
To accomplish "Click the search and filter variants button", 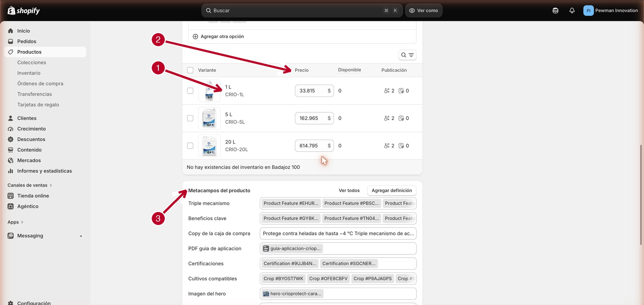I will click(407, 55).
